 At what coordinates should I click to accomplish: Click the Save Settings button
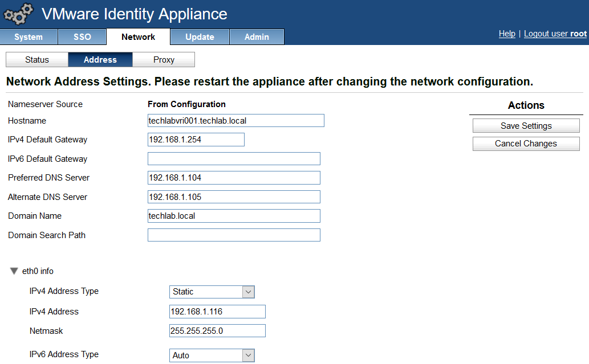(526, 126)
